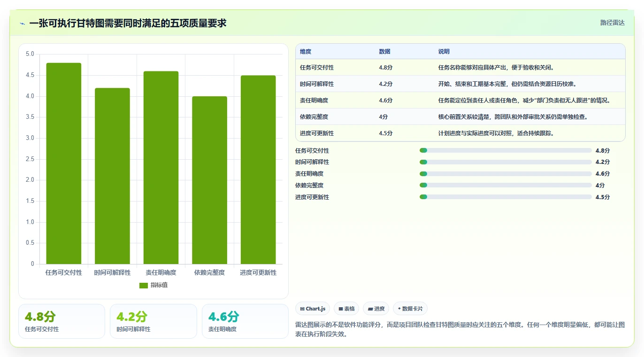Screen dimensions: 644x357
Task: Click the 路径雷达 label in header
Action: 612,23
